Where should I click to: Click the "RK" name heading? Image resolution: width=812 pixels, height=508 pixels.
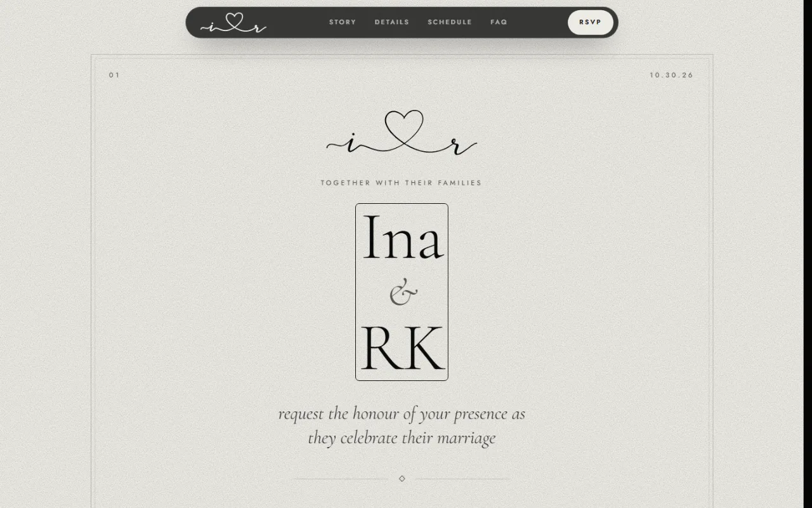402,347
